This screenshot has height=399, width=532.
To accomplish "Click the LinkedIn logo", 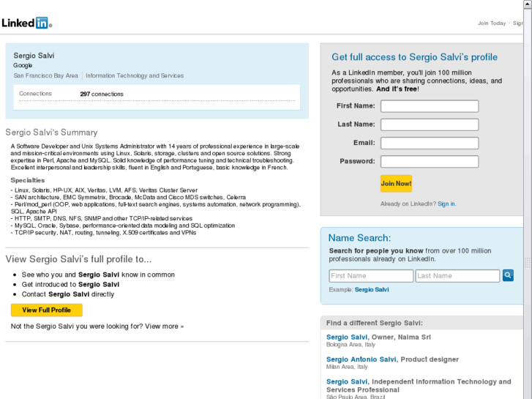I will [27, 23].
